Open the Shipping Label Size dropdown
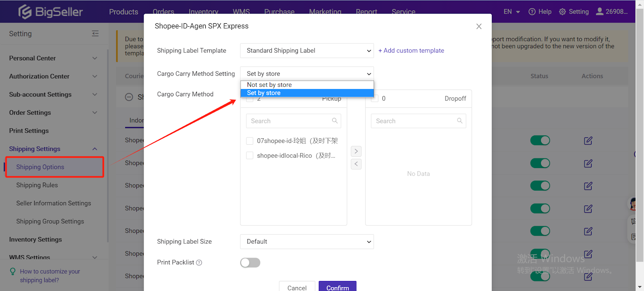The width and height of the screenshot is (644, 291). [x=307, y=241]
